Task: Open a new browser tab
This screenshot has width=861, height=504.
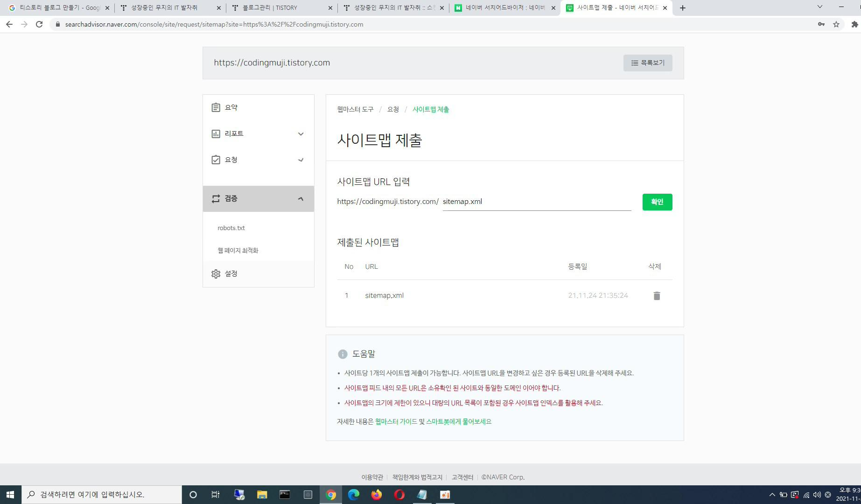Action: pos(683,8)
